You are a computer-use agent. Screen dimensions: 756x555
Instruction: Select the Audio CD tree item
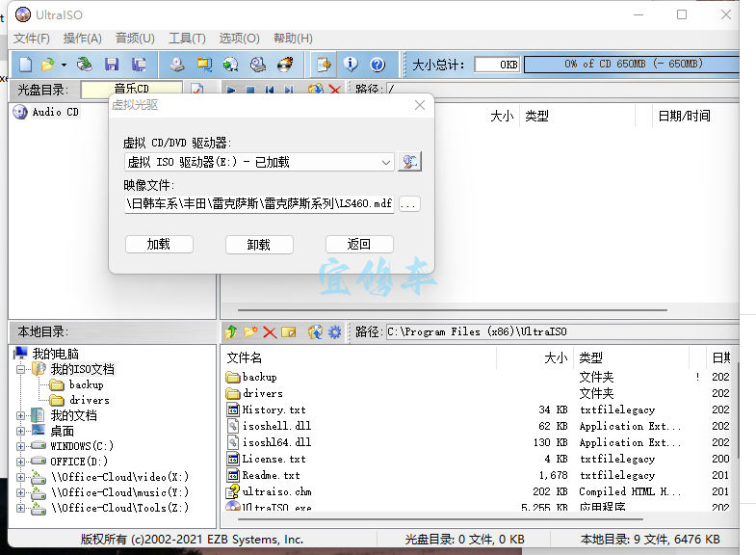55,112
